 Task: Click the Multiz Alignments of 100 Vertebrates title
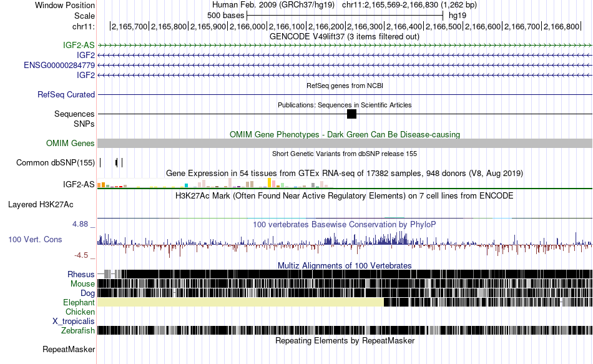(x=345, y=265)
